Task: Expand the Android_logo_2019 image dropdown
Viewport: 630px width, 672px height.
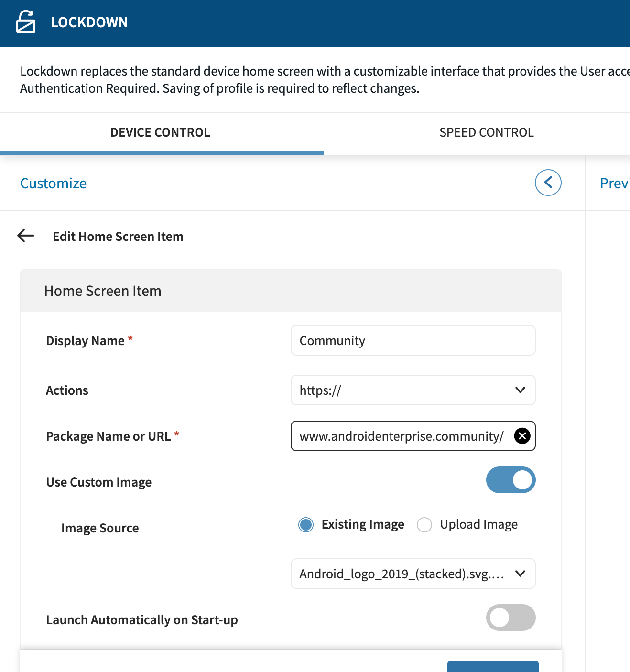Action: pyautogui.click(x=413, y=574)
